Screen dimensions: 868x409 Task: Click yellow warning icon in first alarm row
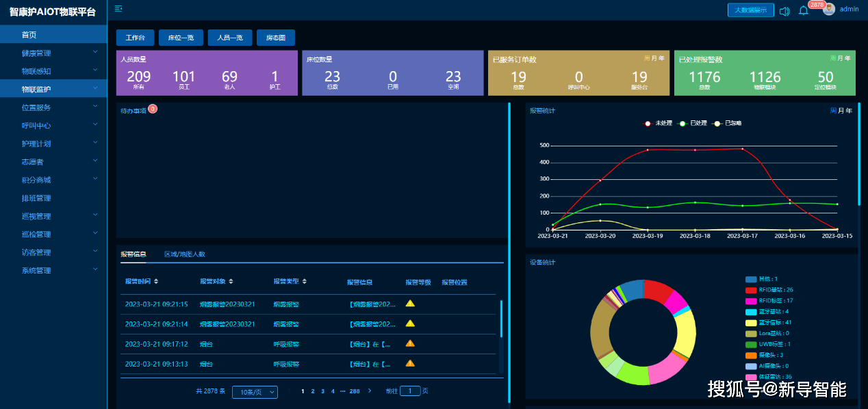[410, 303]
